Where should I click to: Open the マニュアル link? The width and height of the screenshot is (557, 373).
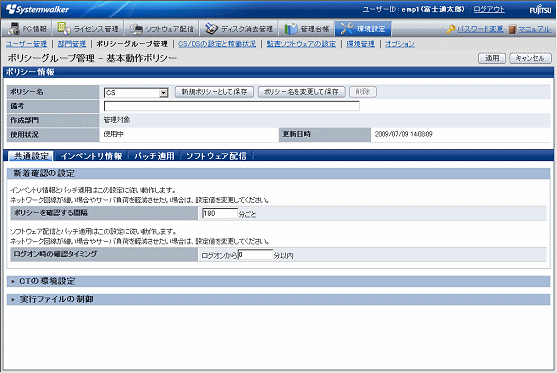click(535, 29)
